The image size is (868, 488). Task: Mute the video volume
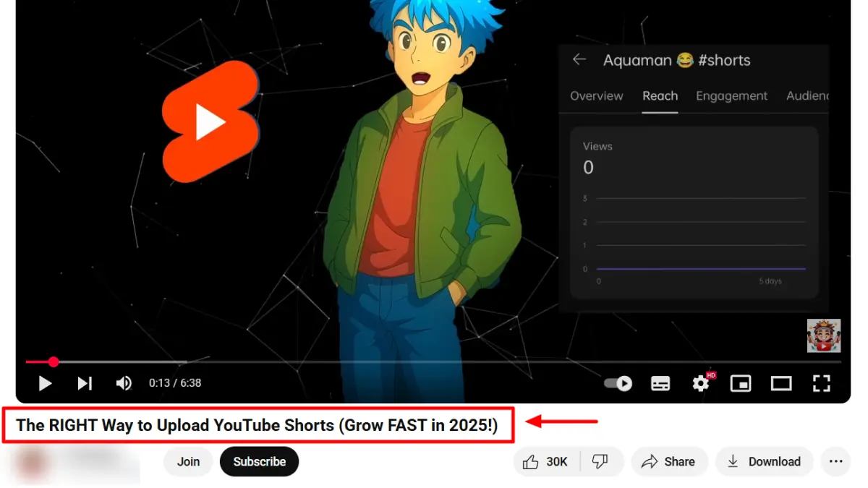coord(124,383)
